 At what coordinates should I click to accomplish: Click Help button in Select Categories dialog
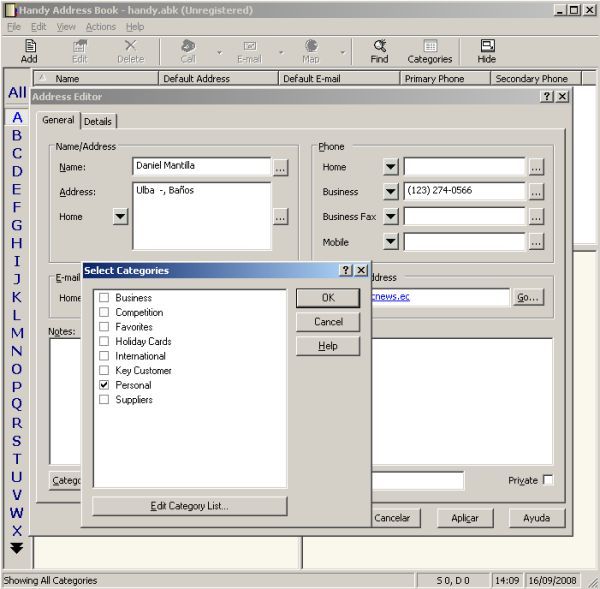pos(328,346)
